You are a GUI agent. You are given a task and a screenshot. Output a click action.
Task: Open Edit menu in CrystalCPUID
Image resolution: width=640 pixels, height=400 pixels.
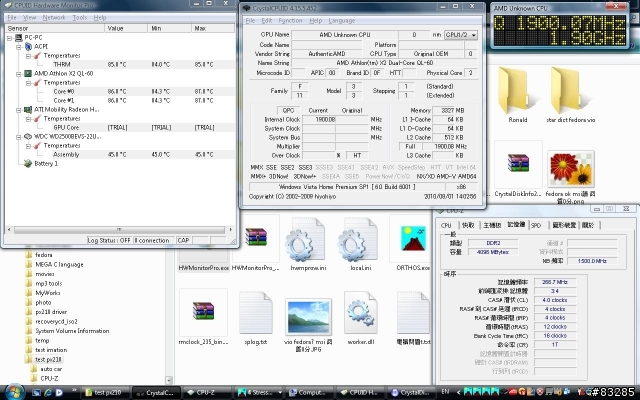(x=267, y=20)
